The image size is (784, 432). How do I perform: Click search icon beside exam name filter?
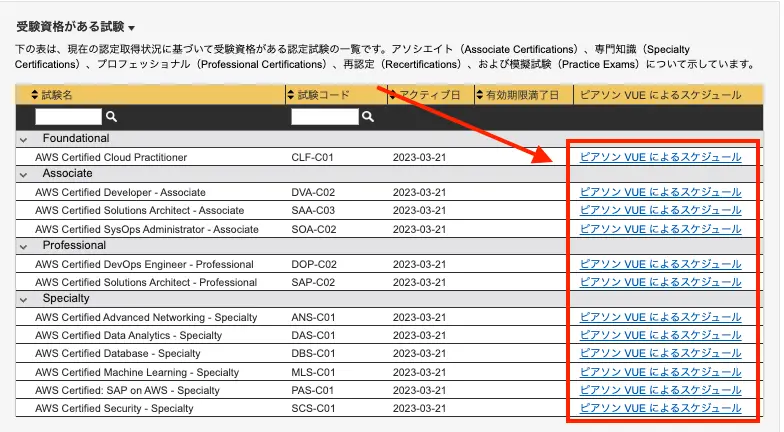112,116
